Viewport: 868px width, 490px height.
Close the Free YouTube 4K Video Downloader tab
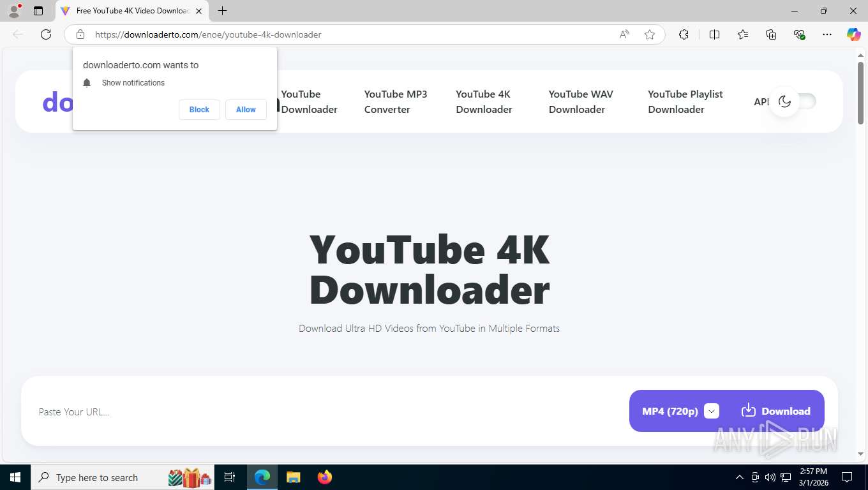pyautogui.click(x=199, y=11)
